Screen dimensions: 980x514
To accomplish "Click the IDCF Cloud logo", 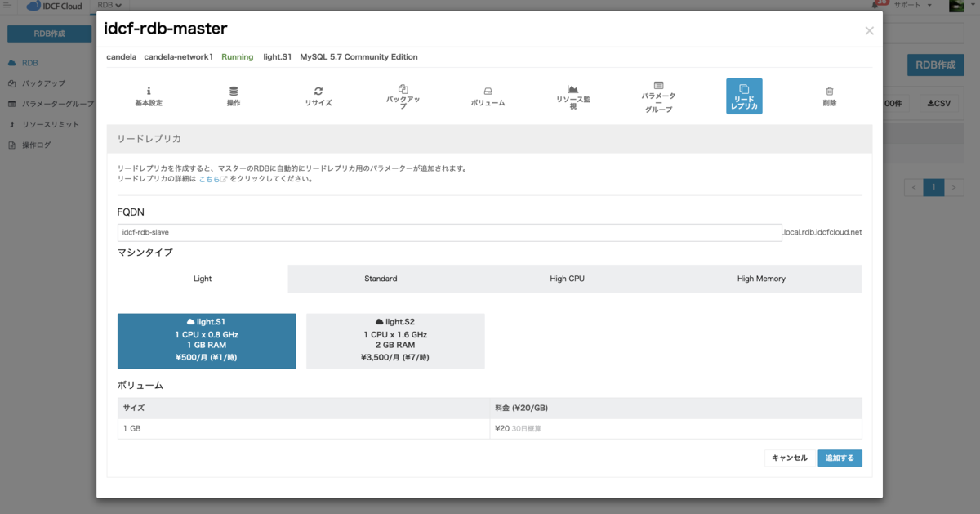I will (53, 6).
